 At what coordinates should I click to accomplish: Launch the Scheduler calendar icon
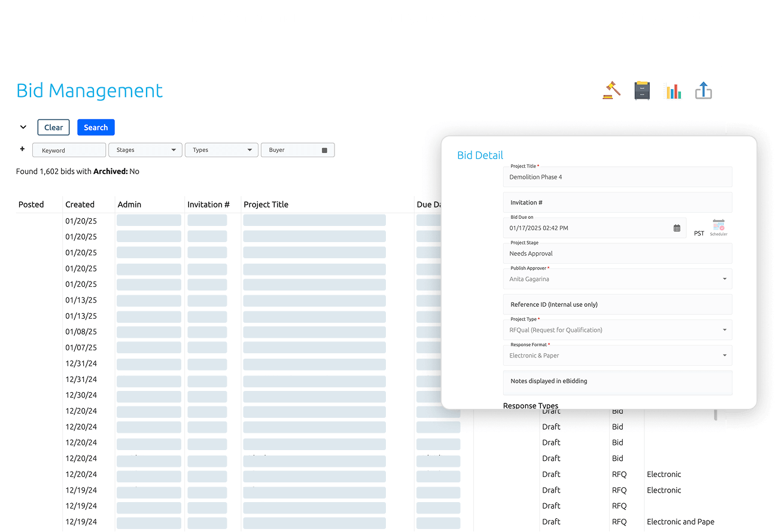coord(718,226)
